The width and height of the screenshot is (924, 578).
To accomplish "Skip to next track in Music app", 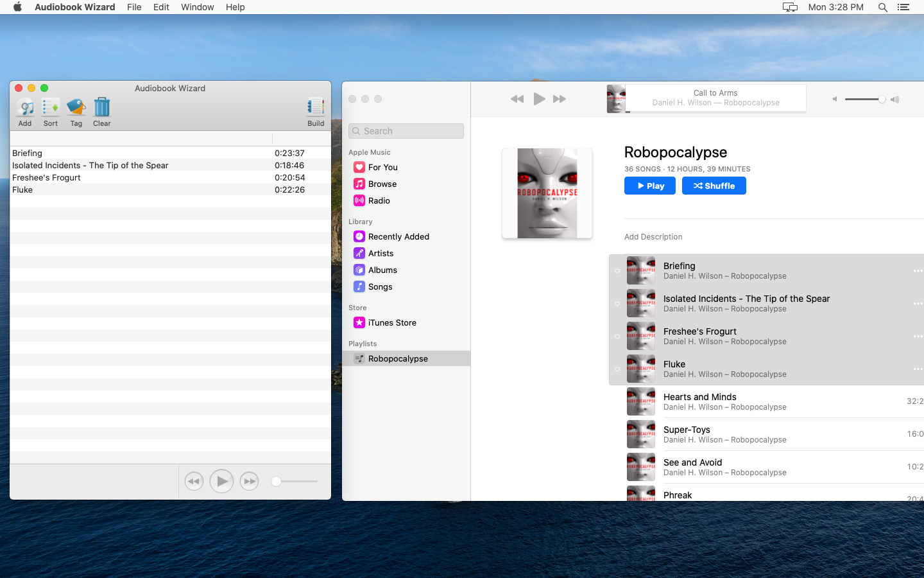I will click(x=560, y=99).
